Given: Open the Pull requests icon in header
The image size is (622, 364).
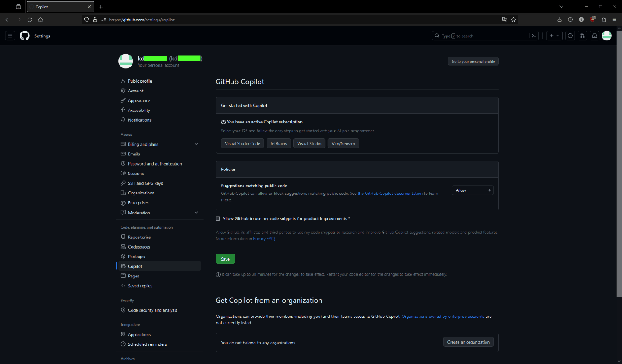Looking at the screenshot, I should click(x=582, y=36).
